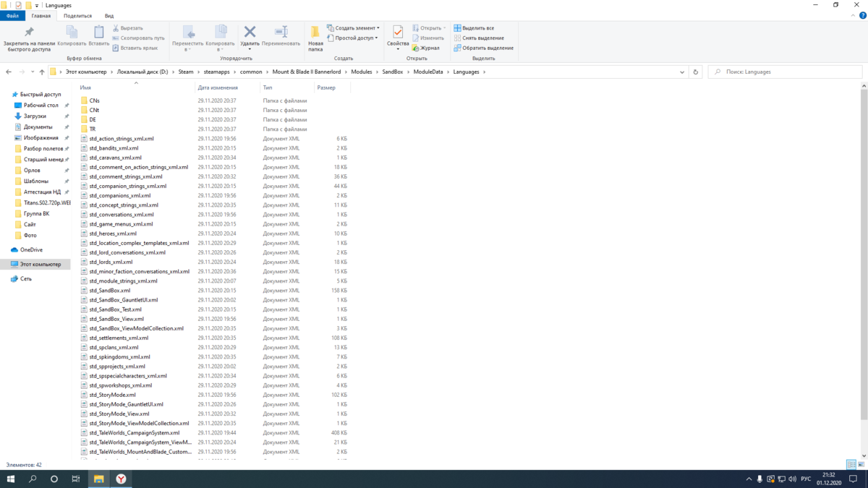Switch to the Главная ribbon tab
Viewport: 868px width, 488px height.
click(41, 15)
